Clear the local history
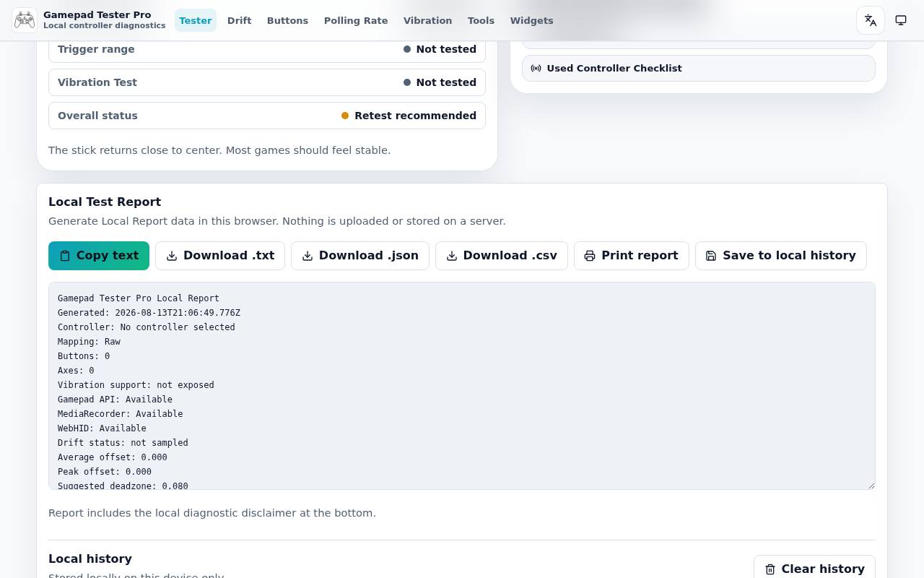924x578 pixels. [814, 567]
